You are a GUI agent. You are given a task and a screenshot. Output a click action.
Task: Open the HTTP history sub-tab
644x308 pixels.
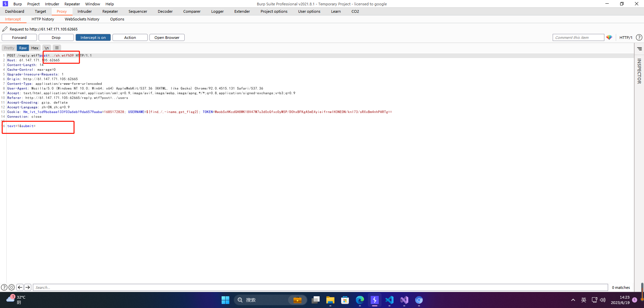tap(43, 19)
